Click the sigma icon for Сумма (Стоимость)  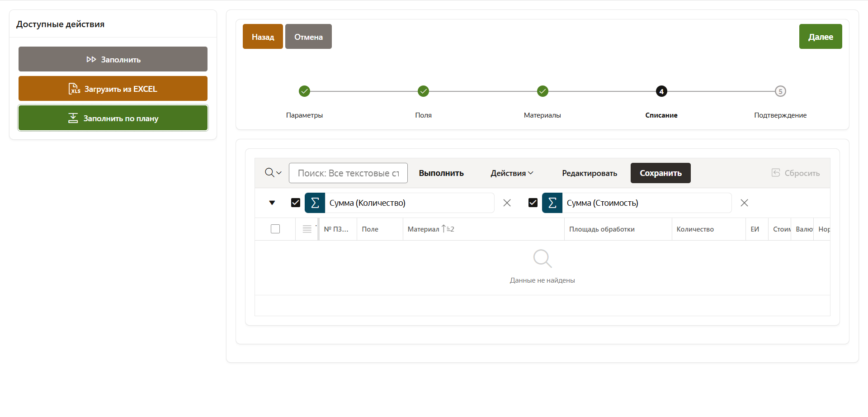click(552, 203)
